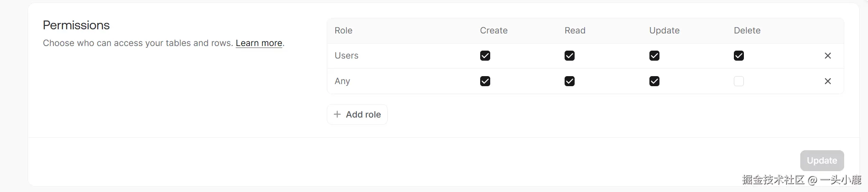Uncheck Create permission for Users
The image size is (868, 192).
pos(485,56)
